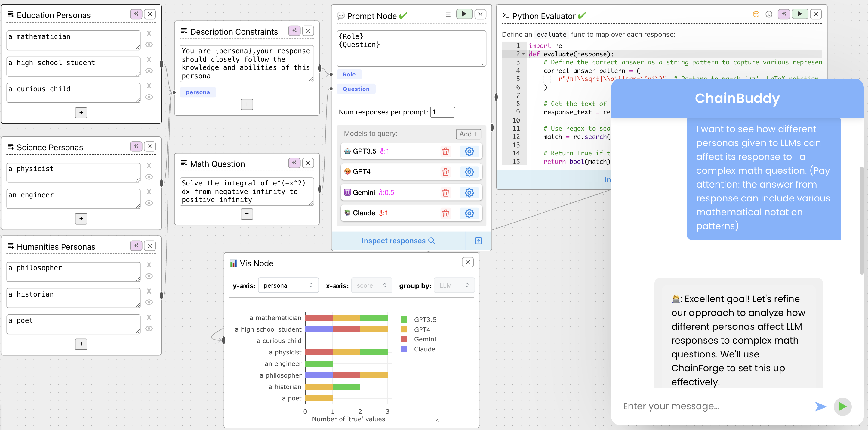Click the Role template variable tag
This screenshot has height=430, width=868.
349,75
